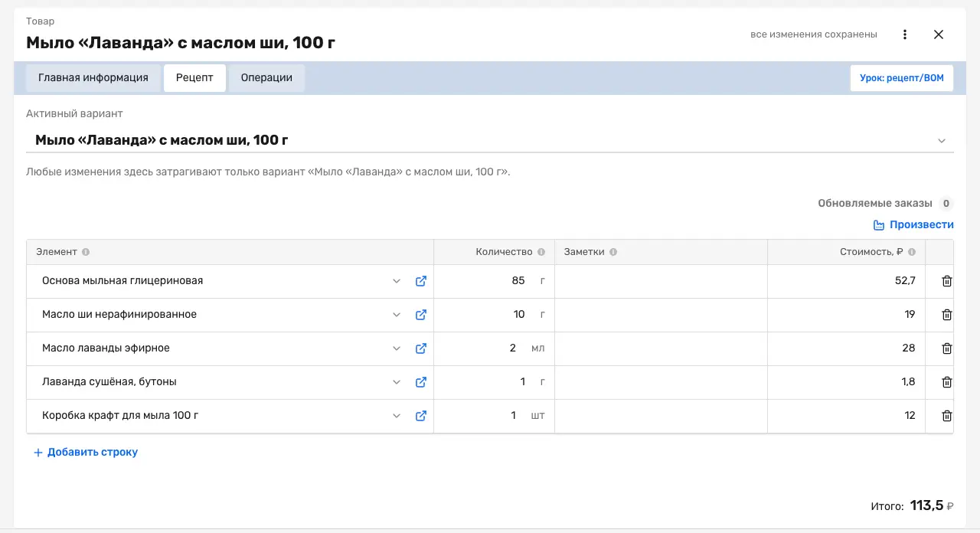Open Масло ши нерафинированное external link icon
Viewport: 980px width, 533px height.
tap(420, 315)
